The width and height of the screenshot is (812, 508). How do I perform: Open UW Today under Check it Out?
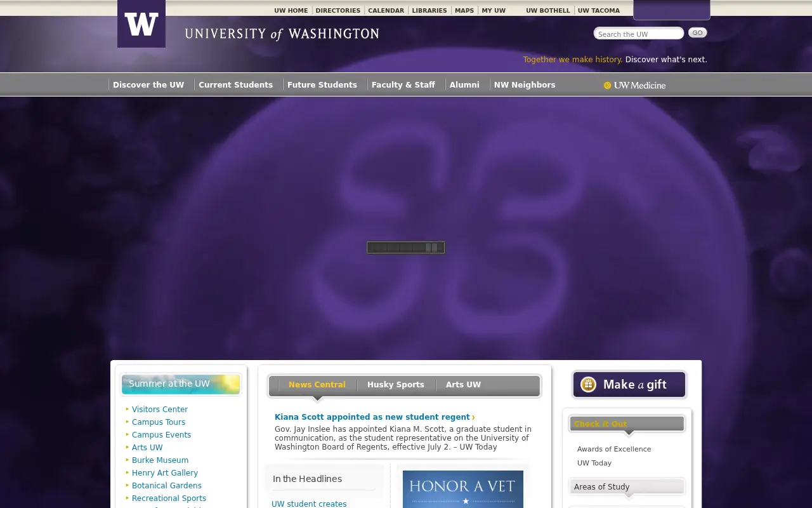point(594,463)
